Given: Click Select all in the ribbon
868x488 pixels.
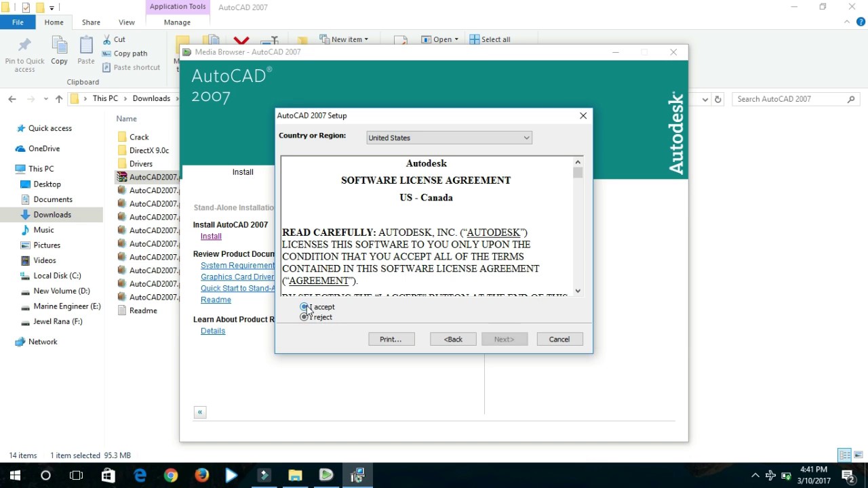Looking at the screenshot, I should [x=490, y=39].
